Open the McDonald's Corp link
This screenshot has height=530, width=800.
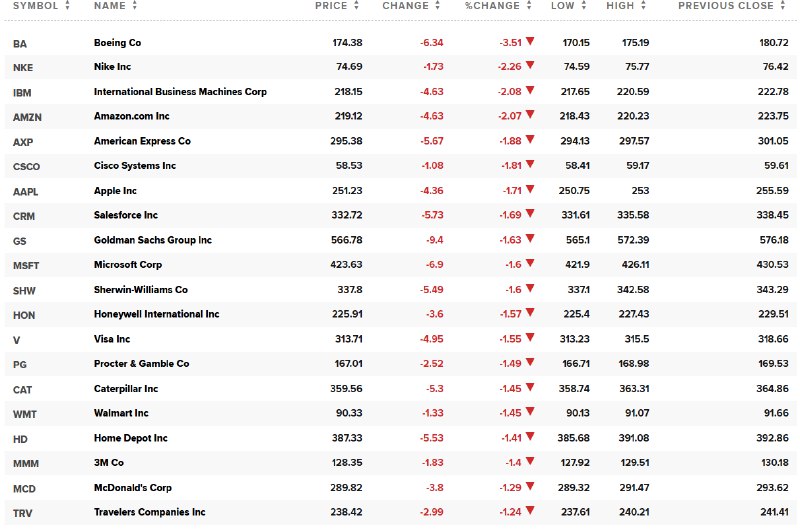(133, 488)
